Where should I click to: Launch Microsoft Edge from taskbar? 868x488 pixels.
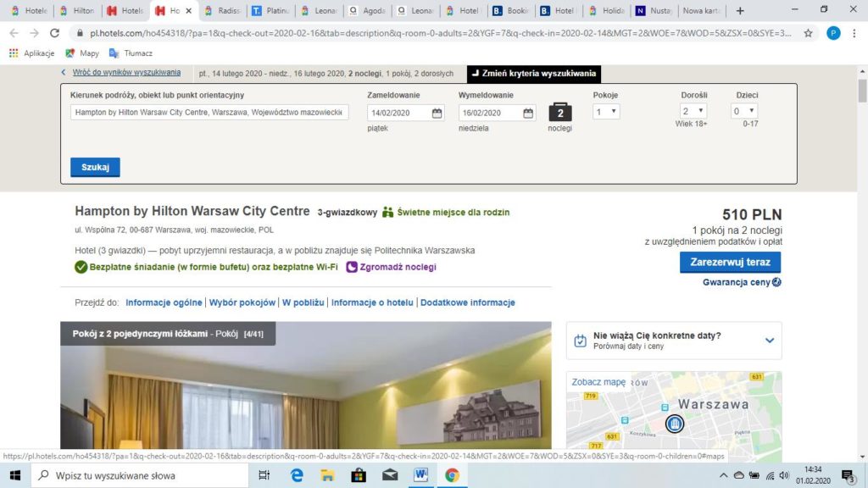(297, 475)
